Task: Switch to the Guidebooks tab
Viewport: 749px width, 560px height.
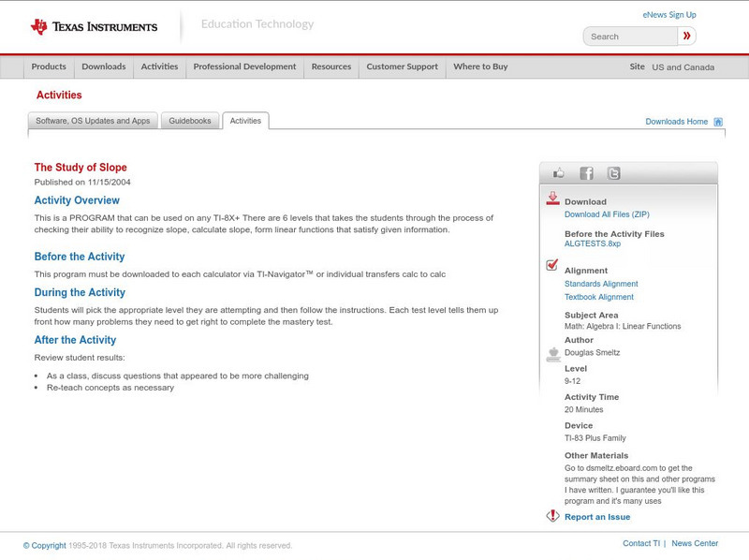Action: pyautogui.click(x=190, y=121)
